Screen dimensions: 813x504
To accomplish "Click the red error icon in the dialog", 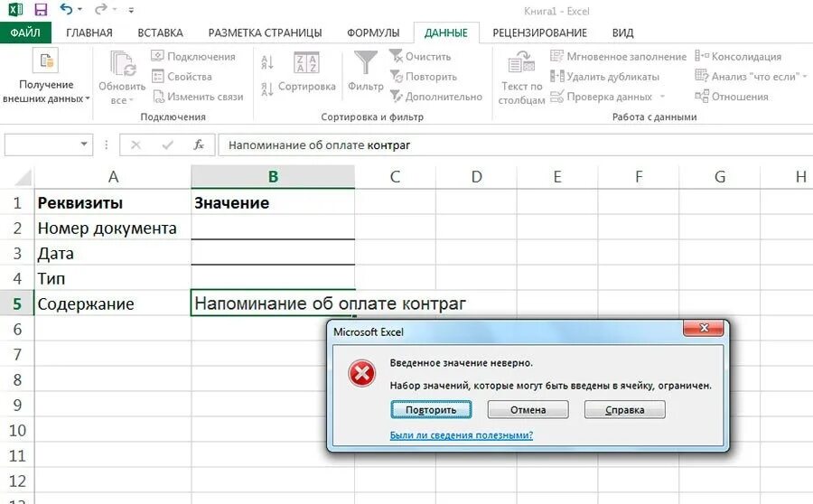I will click(x=362, y=373).
